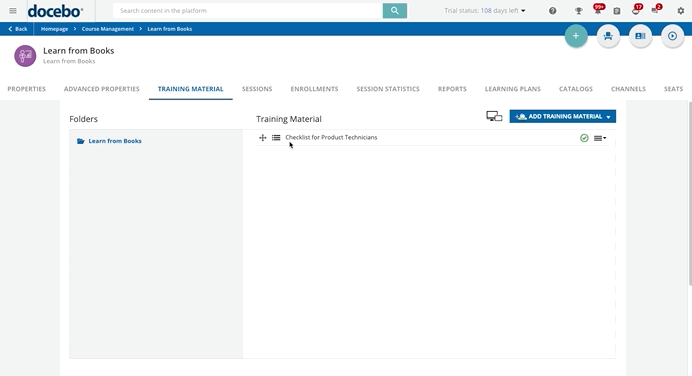Click the Learn from Books breadcrumb
Screen dimensions: 692x376
[x=169, y=29]
